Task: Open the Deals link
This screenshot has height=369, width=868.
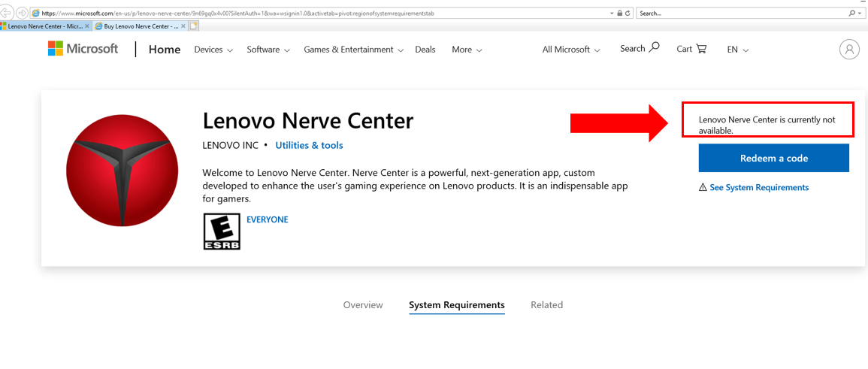Action: 425,50
